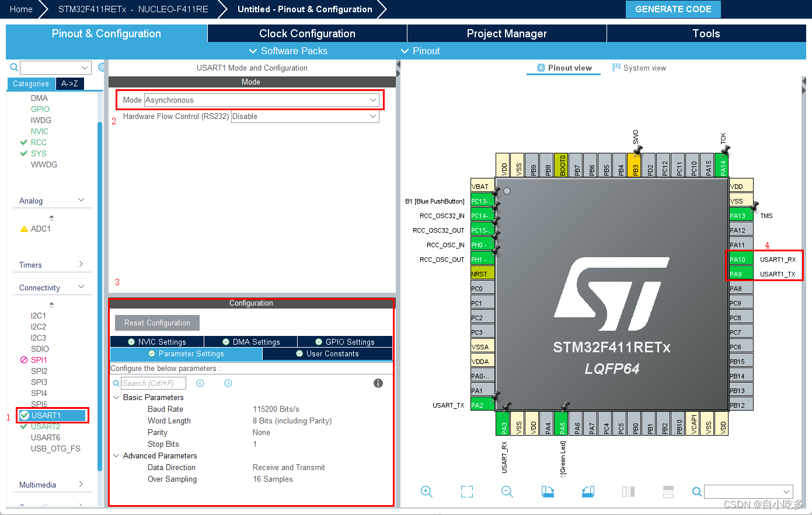Screen dimensions: 812x515
Task: Open the peripheral search dropdown
Action: click(x=85, y=68)
